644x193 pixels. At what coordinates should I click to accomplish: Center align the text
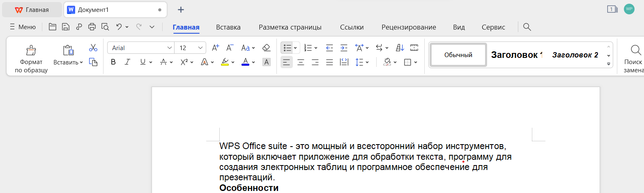click(301, 62)
